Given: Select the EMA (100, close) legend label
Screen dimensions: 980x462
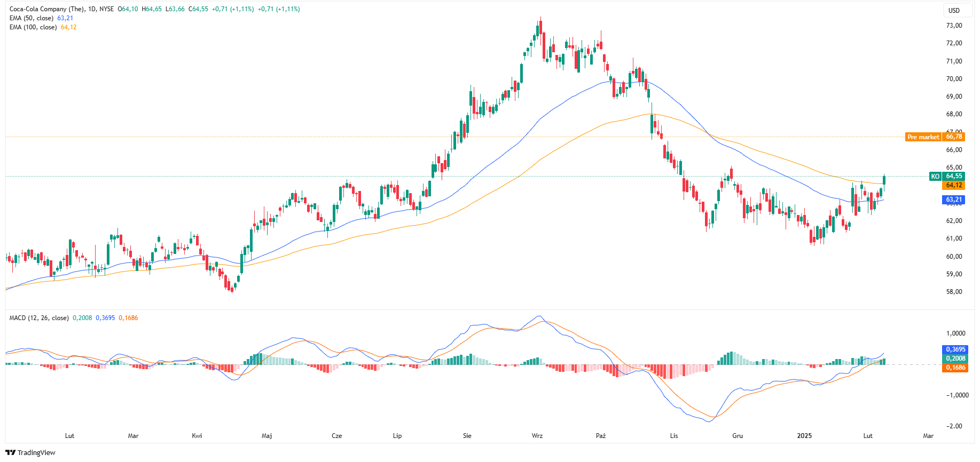Looking at the screenshot, I should [x=33, y=27].
